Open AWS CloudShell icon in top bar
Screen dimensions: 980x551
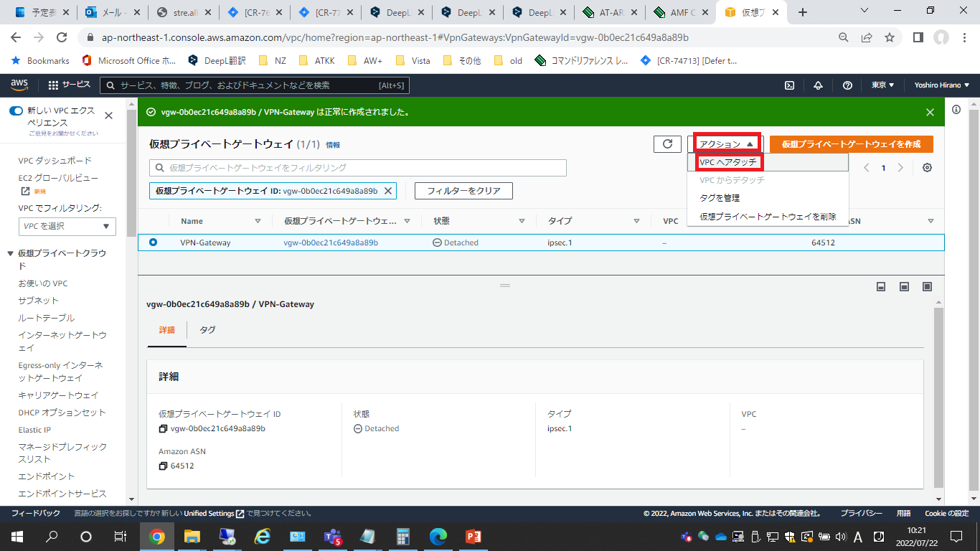tap(789, 85)
